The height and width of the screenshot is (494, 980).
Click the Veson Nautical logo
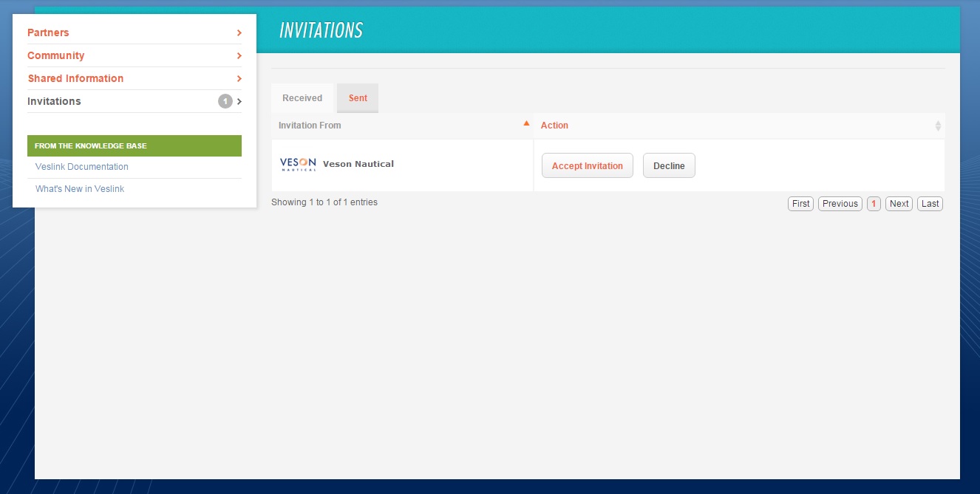click(298, 163)
